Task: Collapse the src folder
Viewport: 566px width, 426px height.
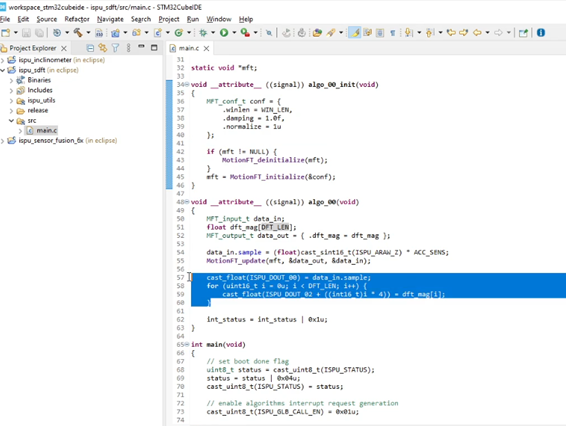Action: coord(12,121)
